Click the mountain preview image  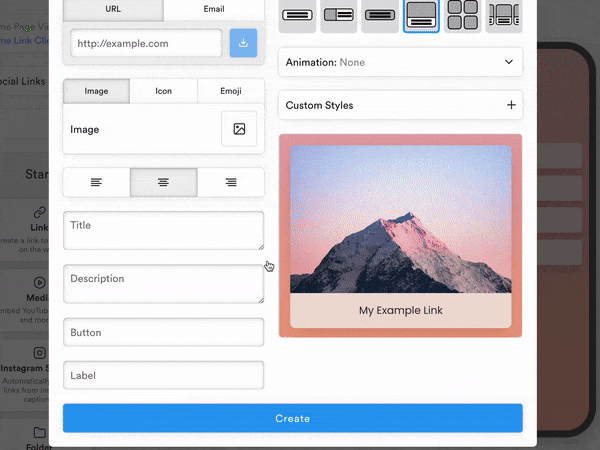pos(400,220)
